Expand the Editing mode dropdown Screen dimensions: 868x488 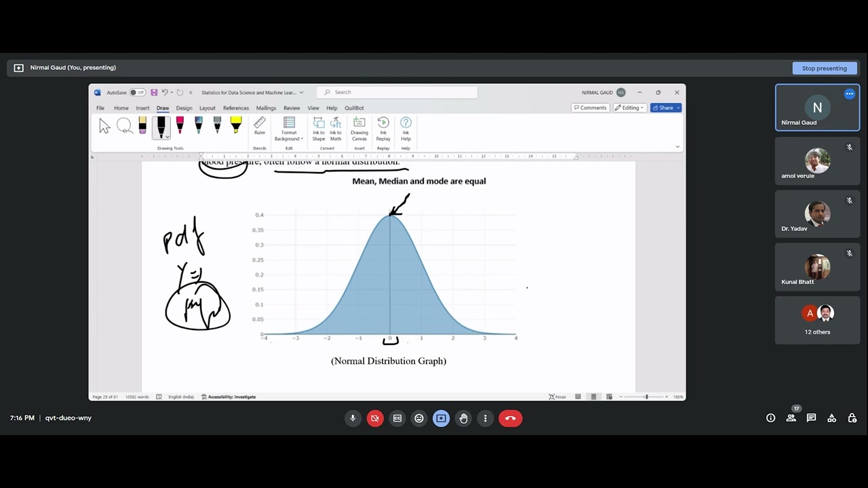point(629,108)
